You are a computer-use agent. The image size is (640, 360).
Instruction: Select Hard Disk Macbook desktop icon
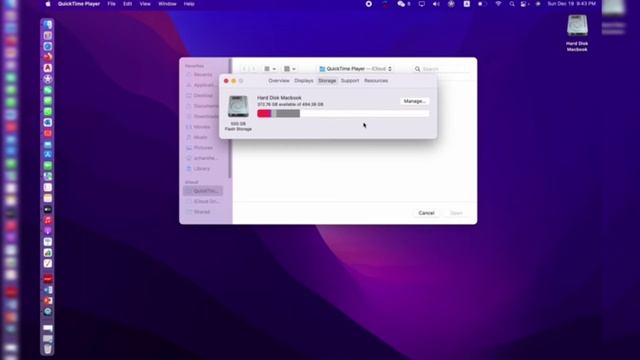(x=577, y=33)
